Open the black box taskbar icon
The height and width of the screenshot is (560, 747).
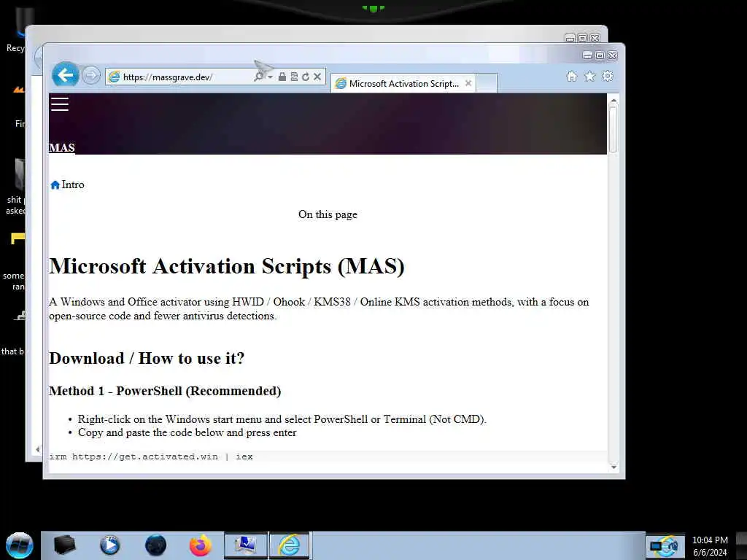[64, 545]
